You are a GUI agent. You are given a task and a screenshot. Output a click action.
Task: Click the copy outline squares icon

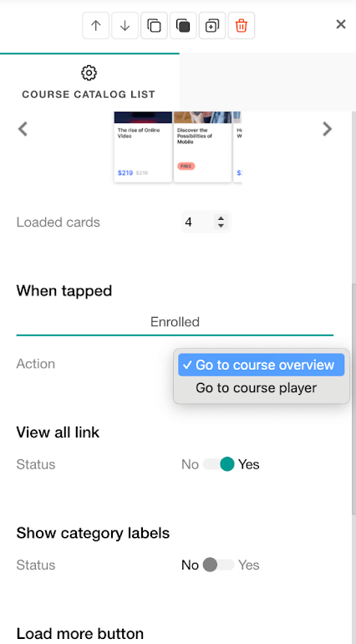[154, 26]
